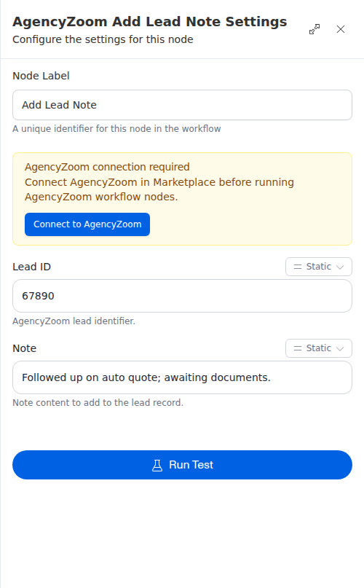The width and height of the screenshot is (364, 588).
Task: Run the node test
Action: pos(182,465)
